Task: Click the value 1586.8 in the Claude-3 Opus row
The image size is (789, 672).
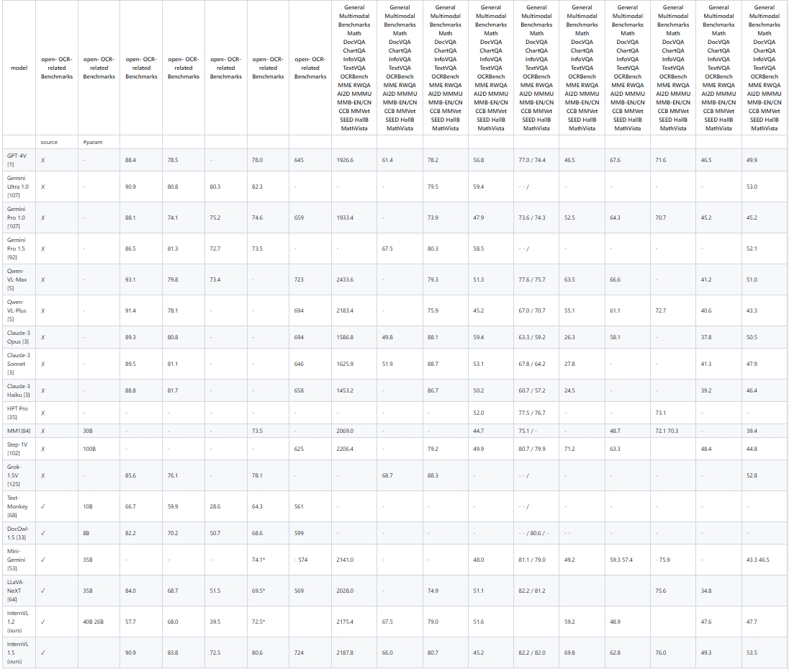Action: tap(346, 337)
